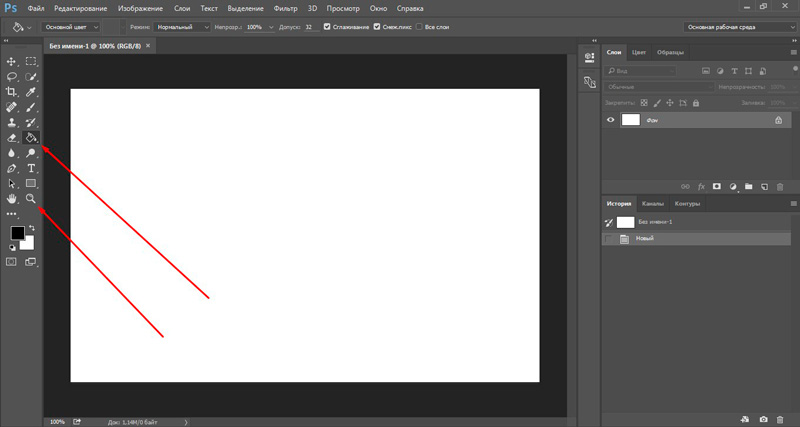Viewport: 800px width, 427px height.
Task: Pick the Eyedropper tool
Action: (31, 92)
